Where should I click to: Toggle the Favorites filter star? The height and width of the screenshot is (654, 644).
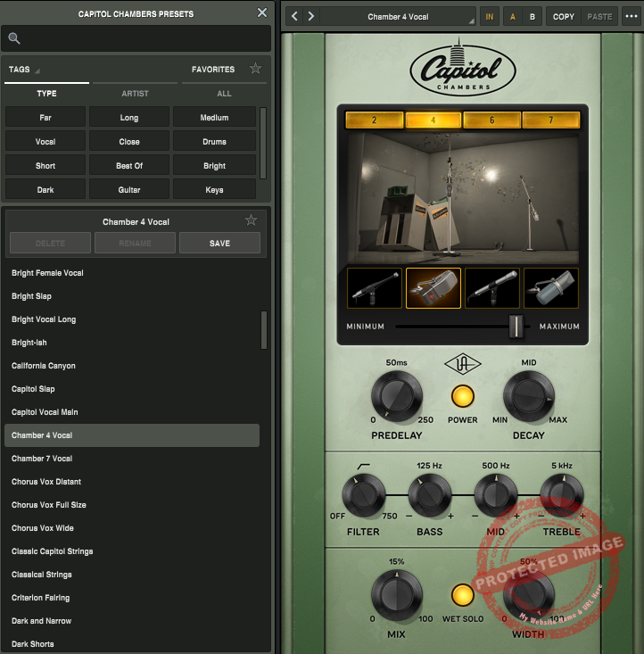click(255, 69)
